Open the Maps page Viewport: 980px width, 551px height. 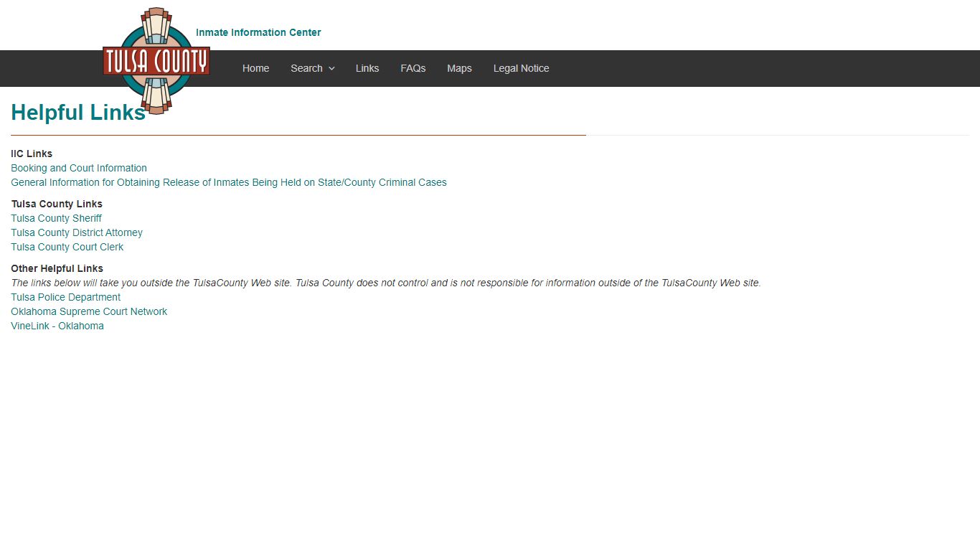459,68
